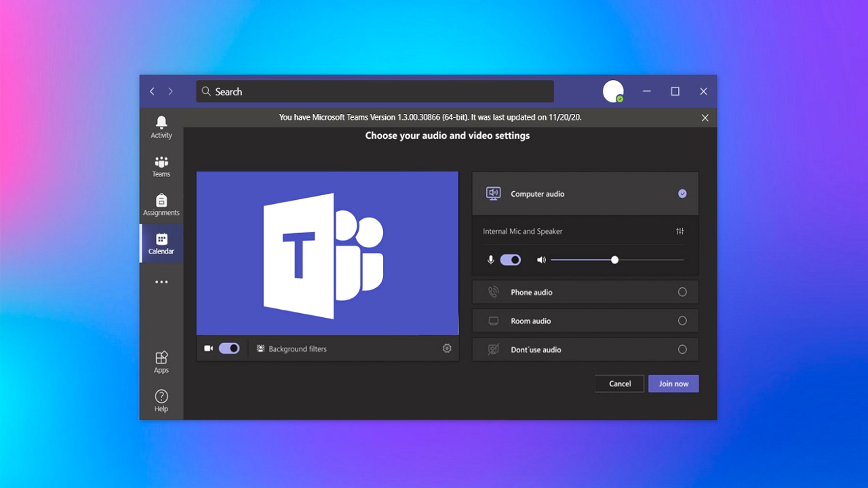Click the Don't use audio icon

pos(494,350)
